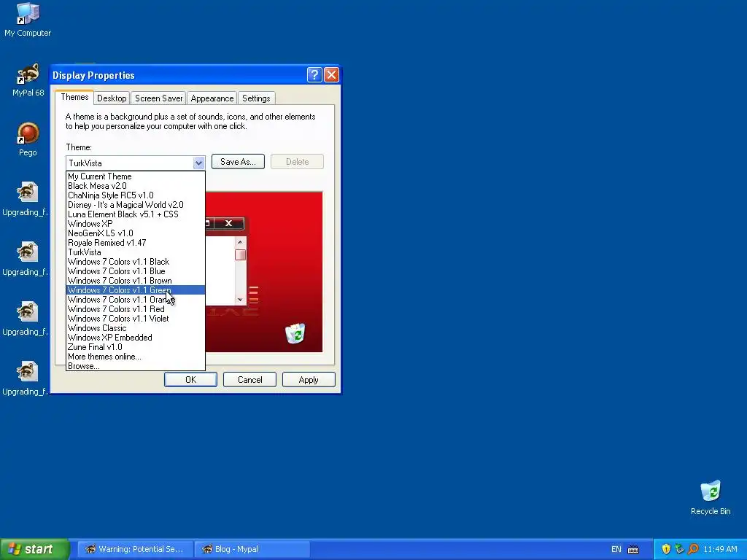Choose Windows Classic theme
The image size is (747, 560).
pyautogui.click(x=135, y=328)
